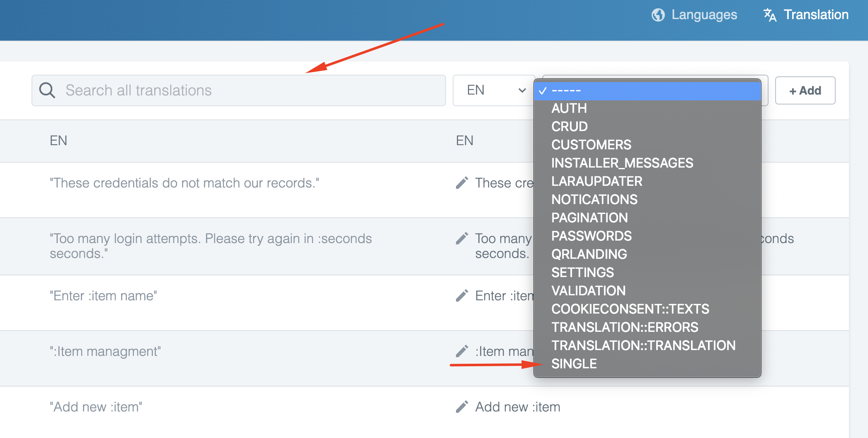Image resolution: width=868 pixels, height=438 pixels.
Task: Choose TRANSLATION::ERRORS from the list
Action: [624, 327]
